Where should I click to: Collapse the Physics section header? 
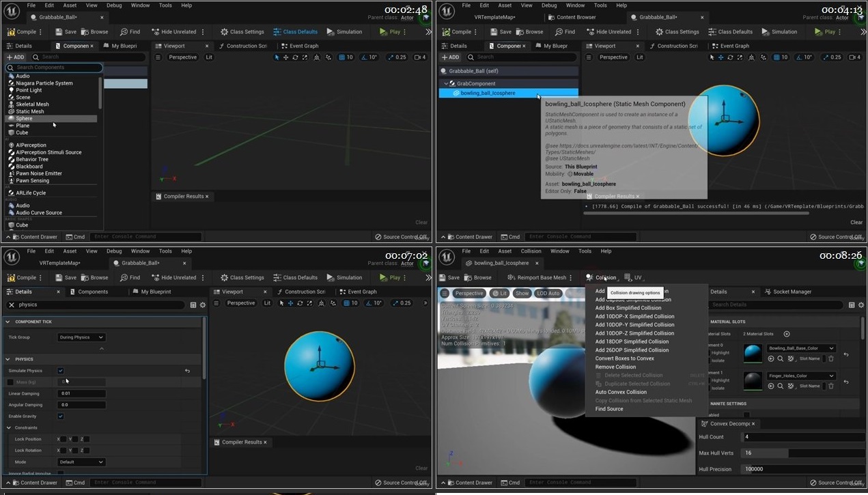tap(8, 359)
